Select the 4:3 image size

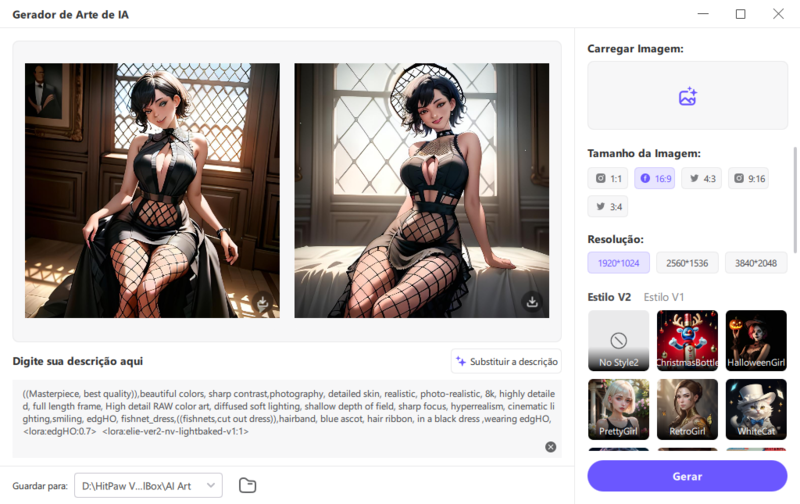[702, 179]
